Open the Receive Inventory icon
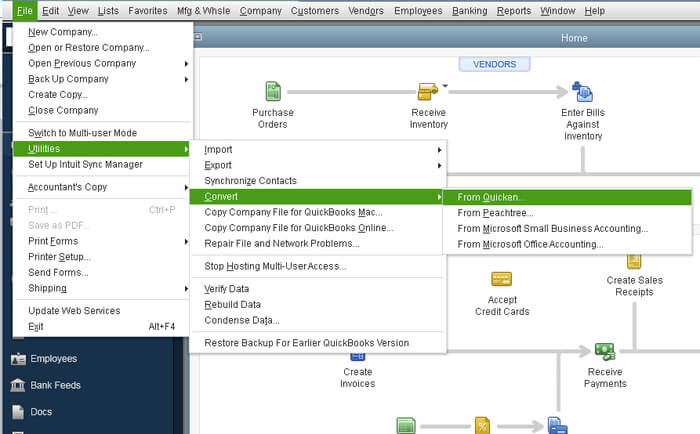Image resolution: width=700 pixels, height=434 pixels. click(428, 93)
